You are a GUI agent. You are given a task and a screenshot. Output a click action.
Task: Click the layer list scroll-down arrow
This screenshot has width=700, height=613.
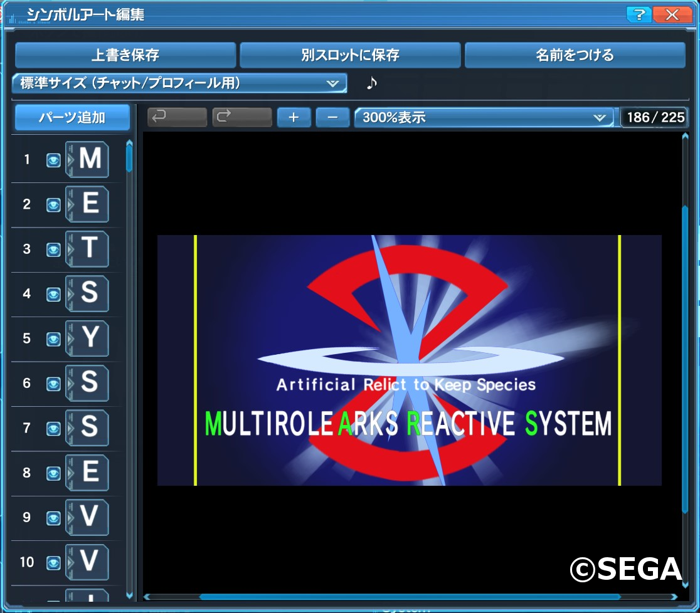pyautogui.click(x=129, y=595)
